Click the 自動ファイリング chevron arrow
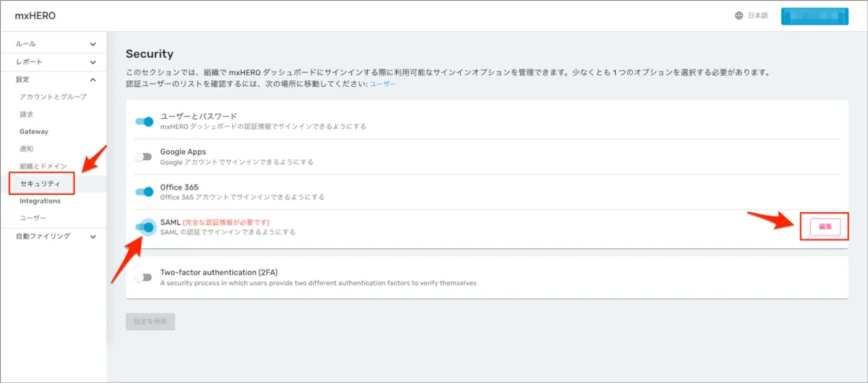This screenshot has width=868, height=383. 93,236
